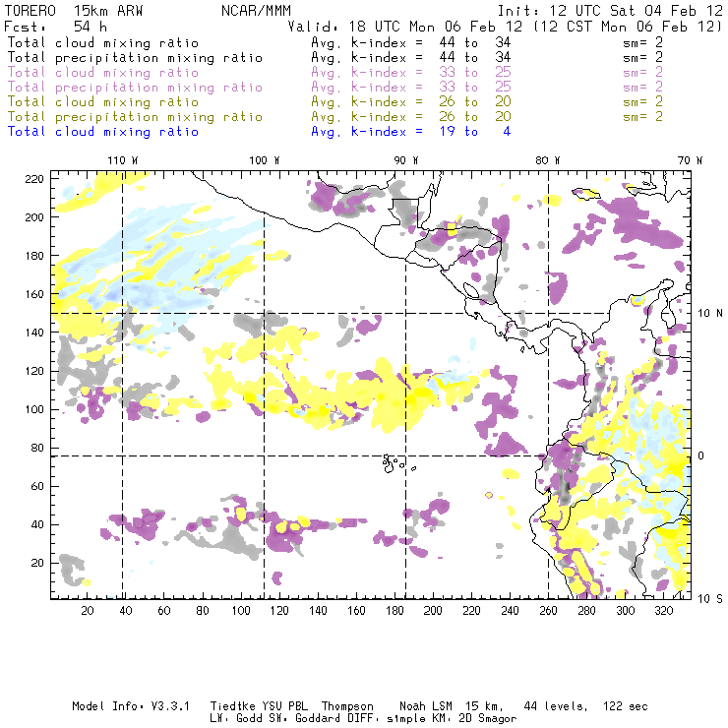Image resolution: width=728 pixels, height=728 pixels.
Task: Click the purple 'Avg. k-index = 33 to 25' cloud row
Action: pos(411,73)
